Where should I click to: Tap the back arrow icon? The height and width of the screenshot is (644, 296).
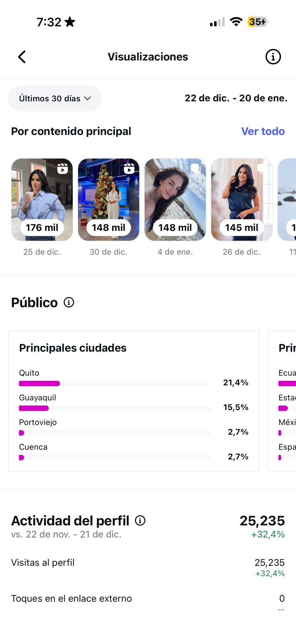pyautogui.click(x=22, y=57)
